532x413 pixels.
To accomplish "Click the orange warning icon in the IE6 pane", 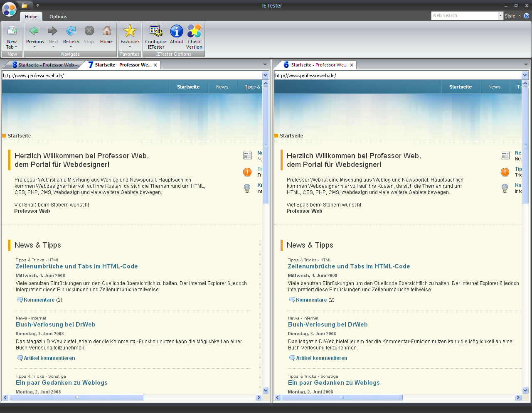I will (505, 172).
